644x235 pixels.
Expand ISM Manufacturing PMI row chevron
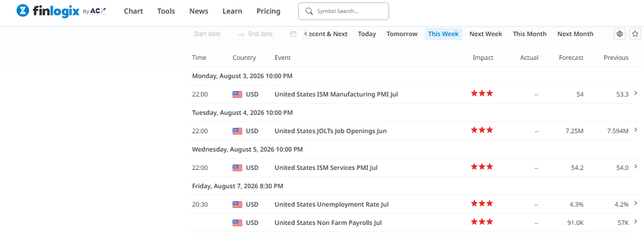point(636,94)
